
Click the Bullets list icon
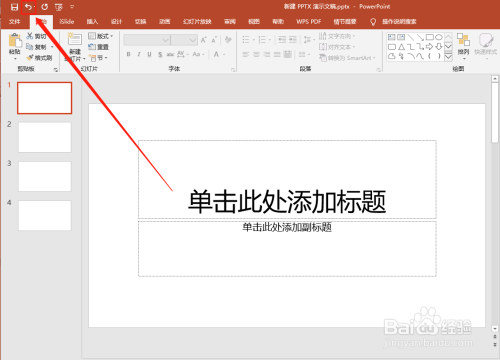click(246, 40)
